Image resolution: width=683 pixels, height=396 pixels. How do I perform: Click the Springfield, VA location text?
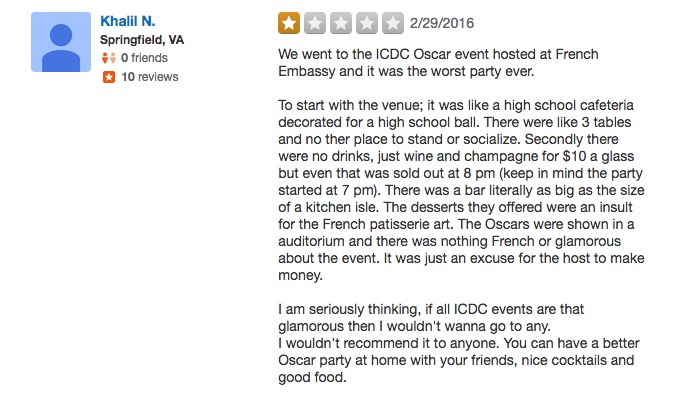142,40
